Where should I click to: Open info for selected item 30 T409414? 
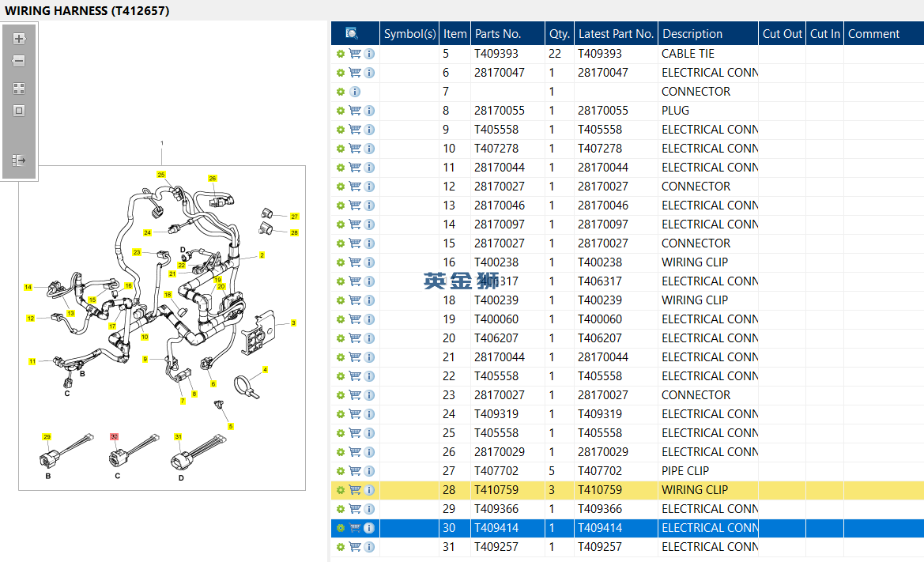click(x=369, y=528)
